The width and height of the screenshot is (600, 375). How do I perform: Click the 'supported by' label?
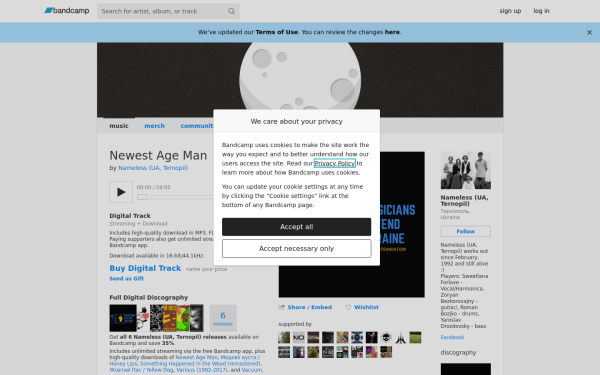click(x=295, y=324)
